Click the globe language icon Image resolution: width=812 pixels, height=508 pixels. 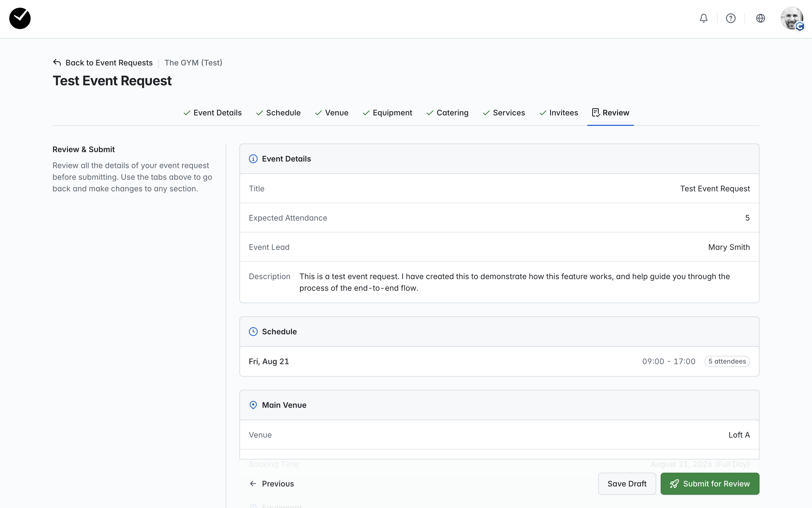(x=761, y=18)
